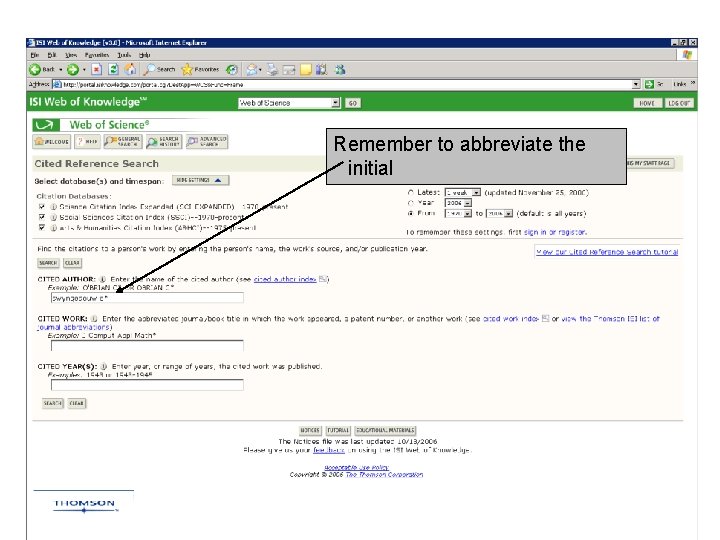The image size is (720, 540).
Task: Uncheck Science Citation Index Expanded checkbox
Action: (42, 207)
